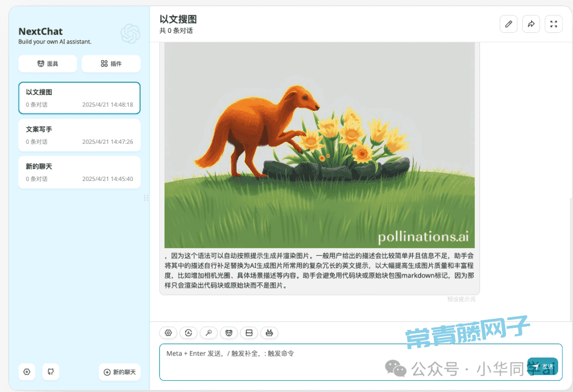Click the 预设提示词 label

coord(461,299)
